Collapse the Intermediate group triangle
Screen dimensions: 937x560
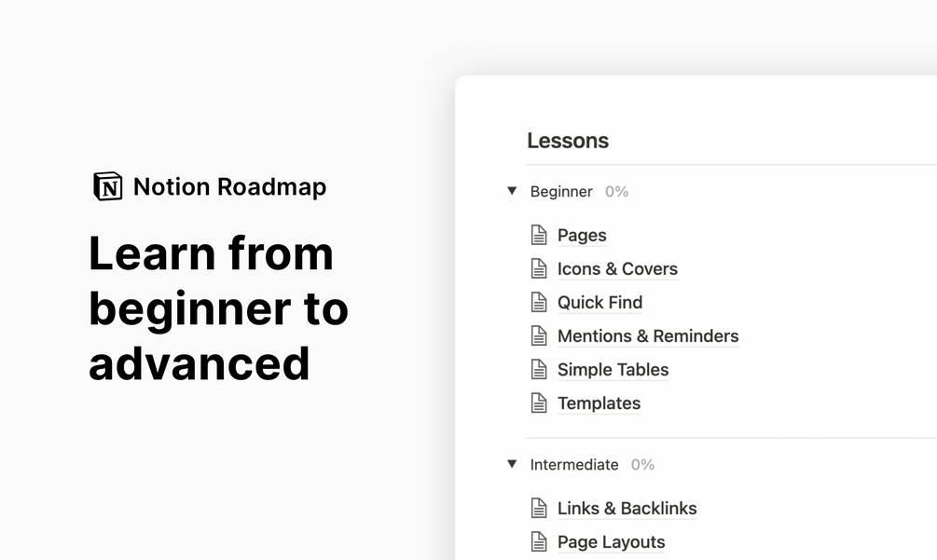[x=511, y=464]
